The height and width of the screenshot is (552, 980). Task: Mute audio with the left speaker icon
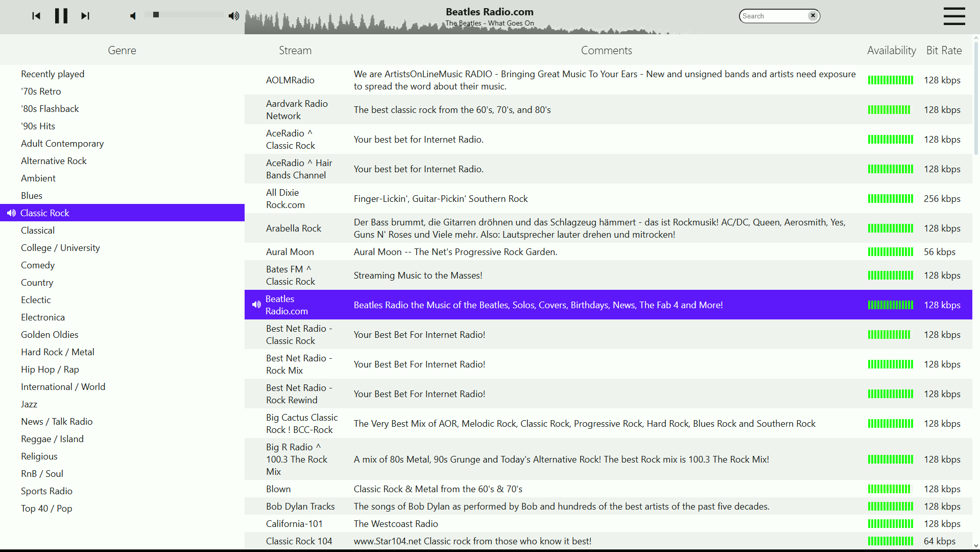pos(132,16)
